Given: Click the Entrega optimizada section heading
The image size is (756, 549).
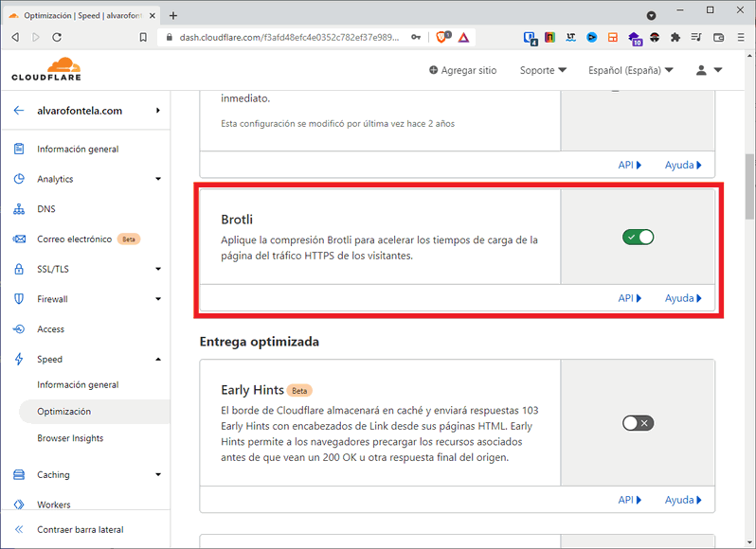Looking at the screenshot, I should click(x=260, y=342).
